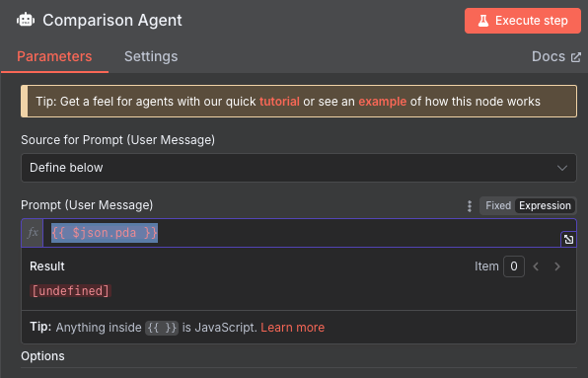Click the fx expression icon
Screen dimensions: 588x378
point(33,233)
